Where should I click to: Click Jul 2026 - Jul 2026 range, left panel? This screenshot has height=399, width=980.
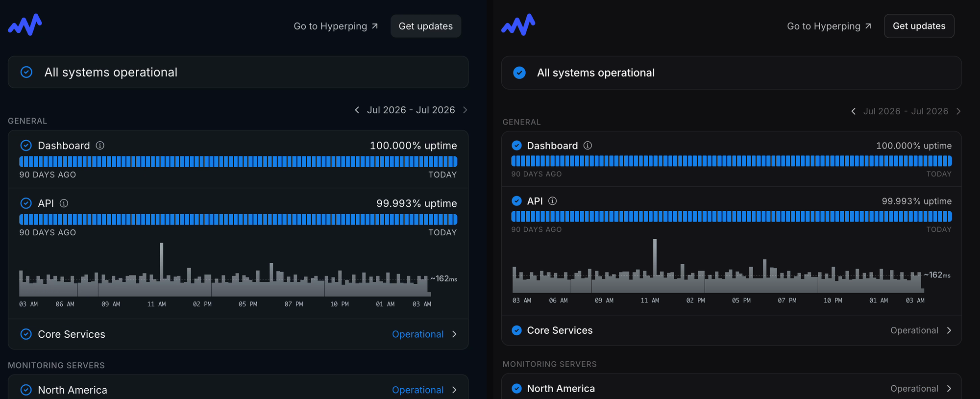pyautogui.click(x=411, y=110)
